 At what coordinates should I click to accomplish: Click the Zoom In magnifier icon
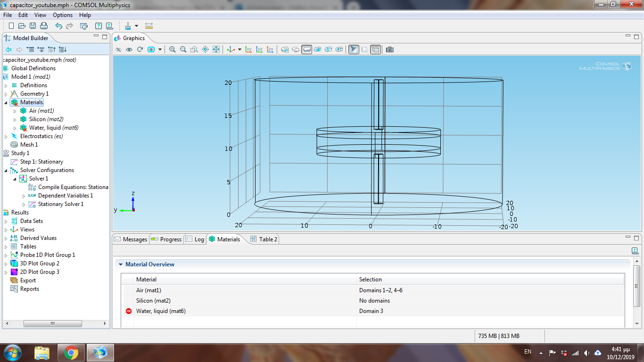[x=173, y=49]
